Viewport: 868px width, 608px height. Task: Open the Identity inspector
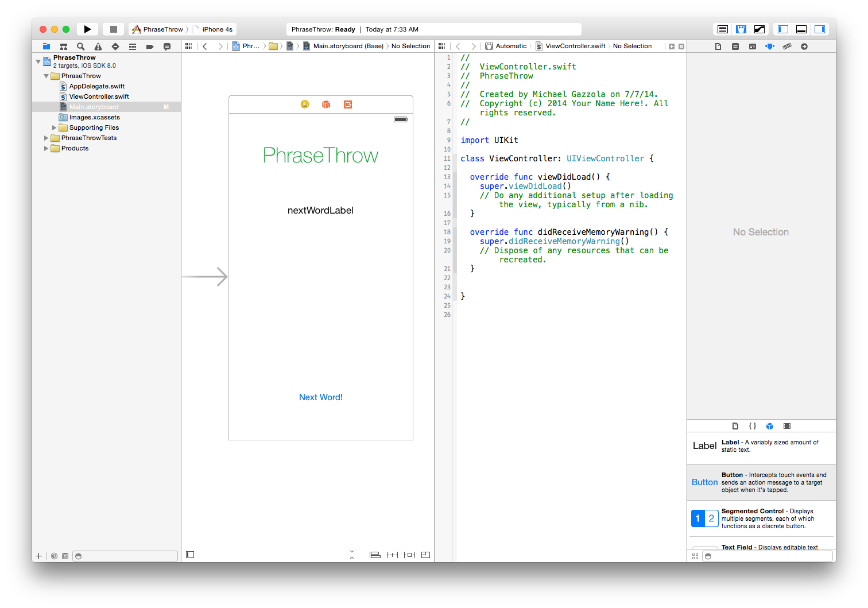pyautogui.click(x=753, y=47)
